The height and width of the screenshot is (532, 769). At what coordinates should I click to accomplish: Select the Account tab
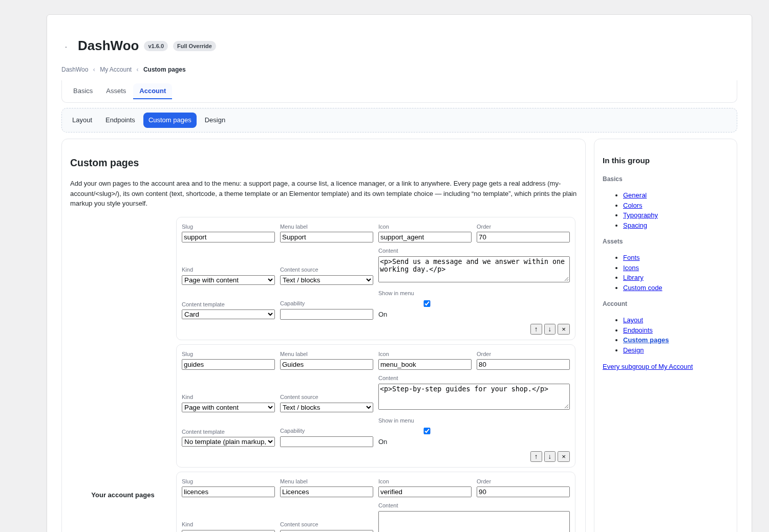tap(153, 91)
